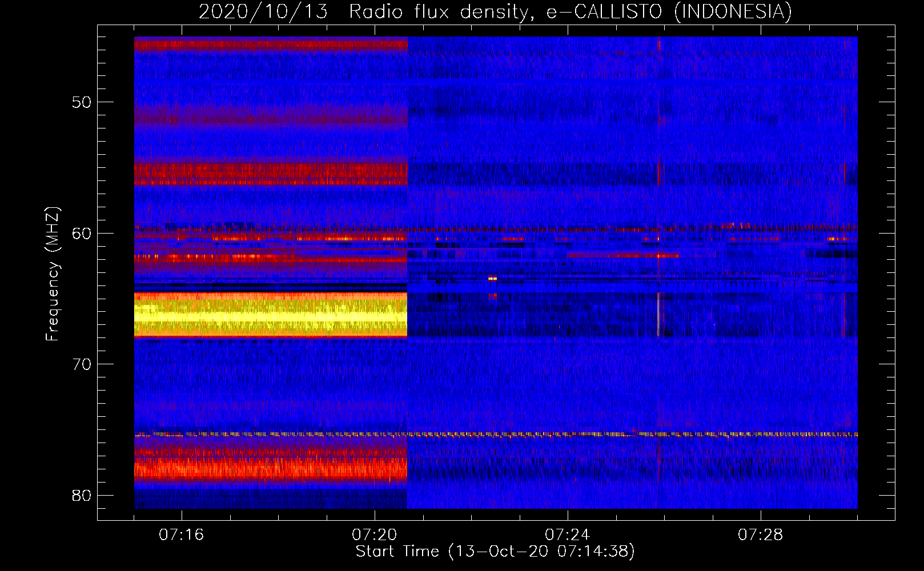Click the '50' frequency tick label

pos(82,102)
